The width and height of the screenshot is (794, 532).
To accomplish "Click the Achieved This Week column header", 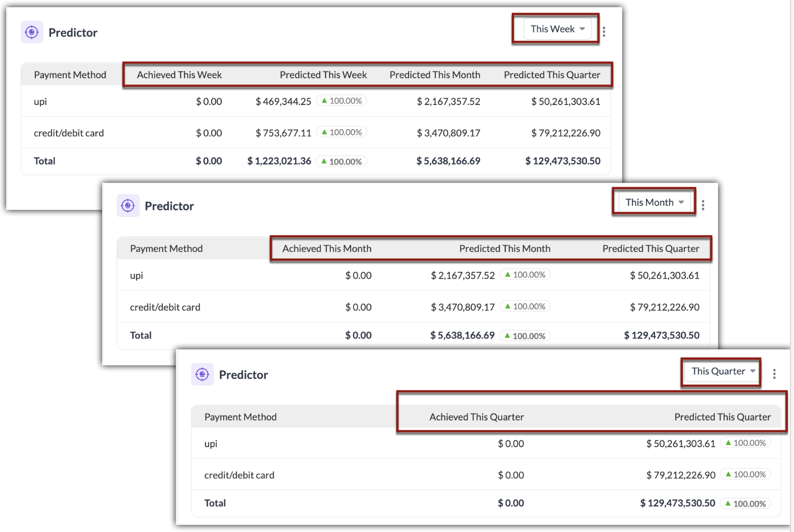I will coord(179,75).
